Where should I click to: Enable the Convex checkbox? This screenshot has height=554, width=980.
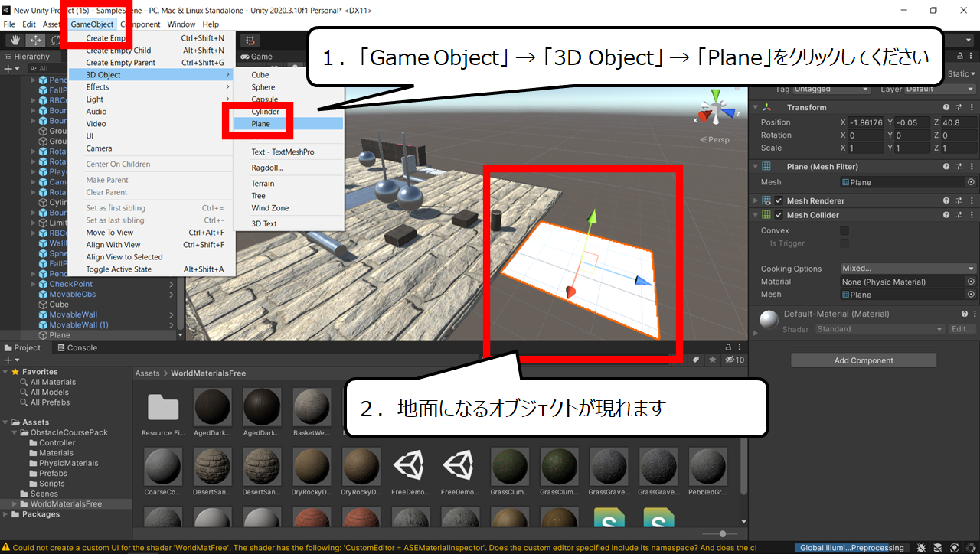point(844,230)
